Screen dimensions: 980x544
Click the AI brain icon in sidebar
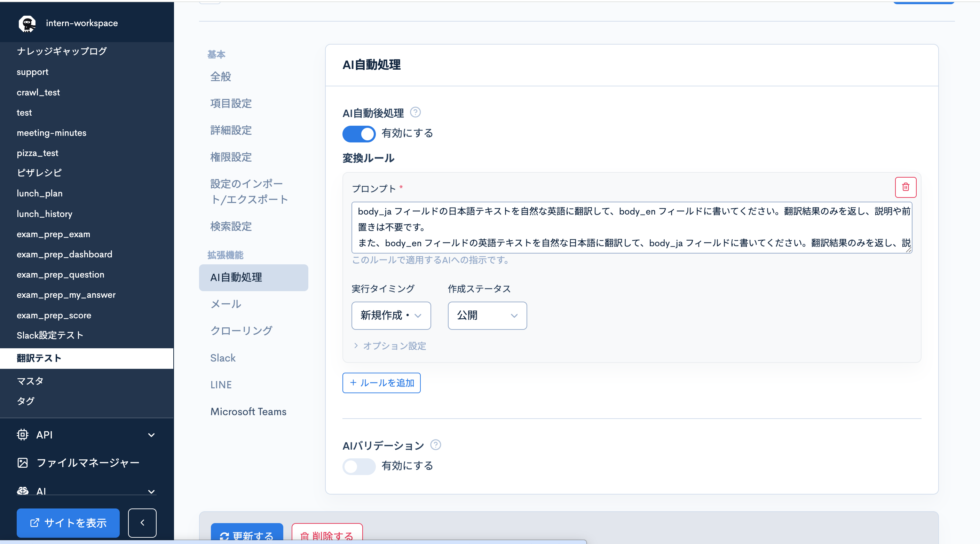(x=22, y=491)
